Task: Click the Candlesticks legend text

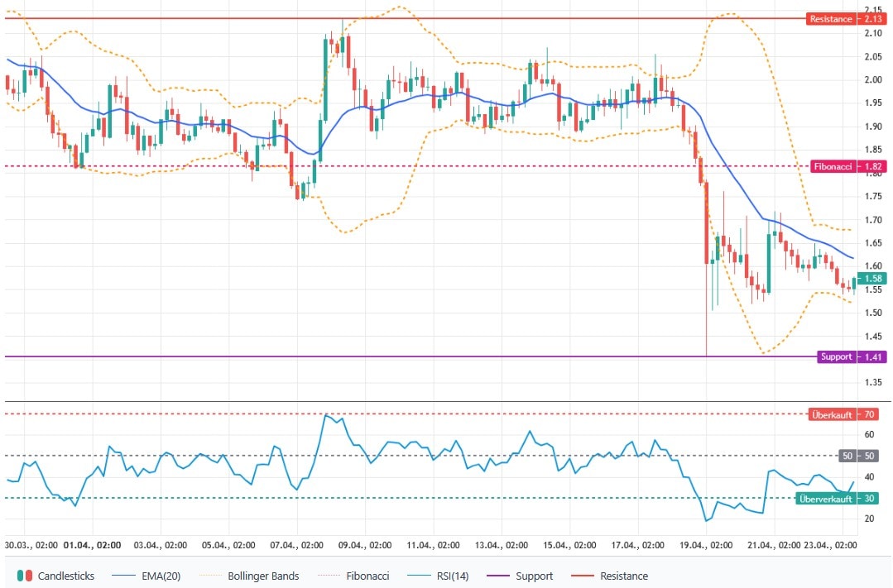Action: pos(67,576)
